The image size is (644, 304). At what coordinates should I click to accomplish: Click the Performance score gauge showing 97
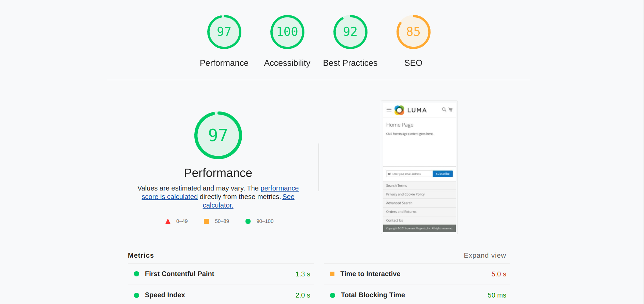tap(224, 32)
